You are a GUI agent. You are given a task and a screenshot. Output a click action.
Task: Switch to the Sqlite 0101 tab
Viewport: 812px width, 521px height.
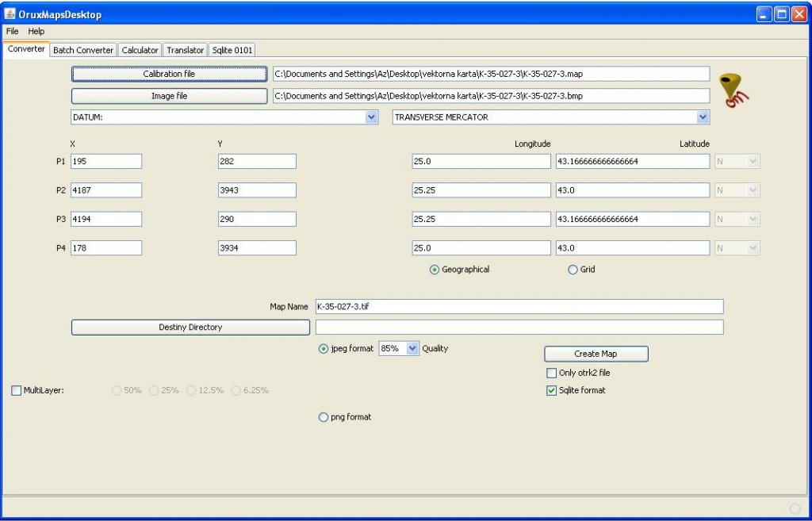(232, 50)
